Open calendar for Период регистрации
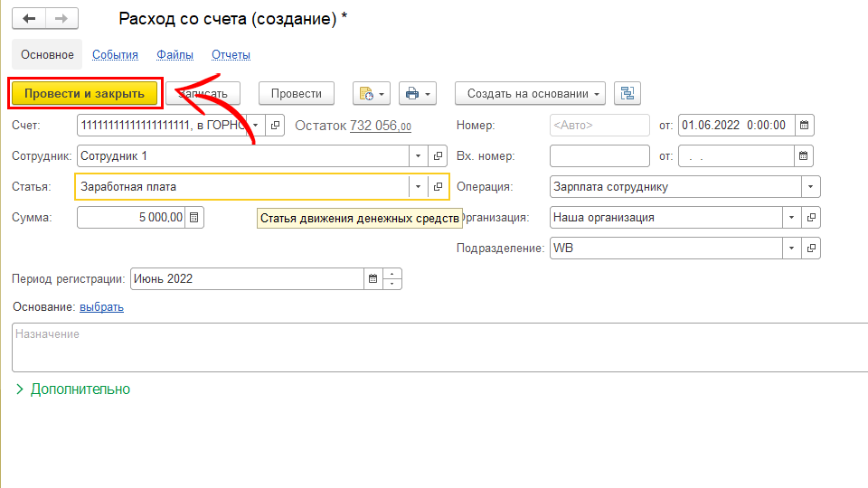 coord(372,279)
